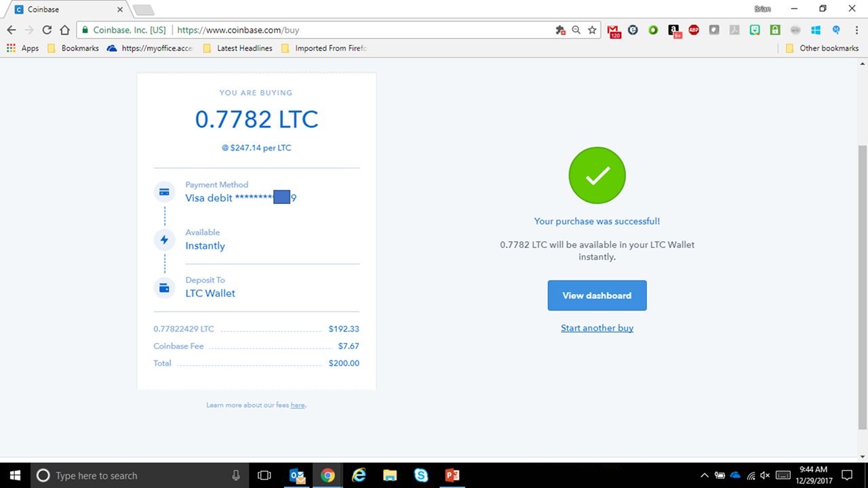Click the Windows search box

click(139, 475)
